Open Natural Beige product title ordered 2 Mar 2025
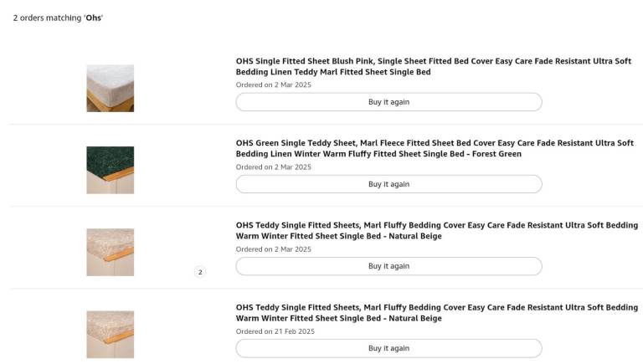Image resolution: width=643 pixels, height=364 pixels. click(437, 230)
